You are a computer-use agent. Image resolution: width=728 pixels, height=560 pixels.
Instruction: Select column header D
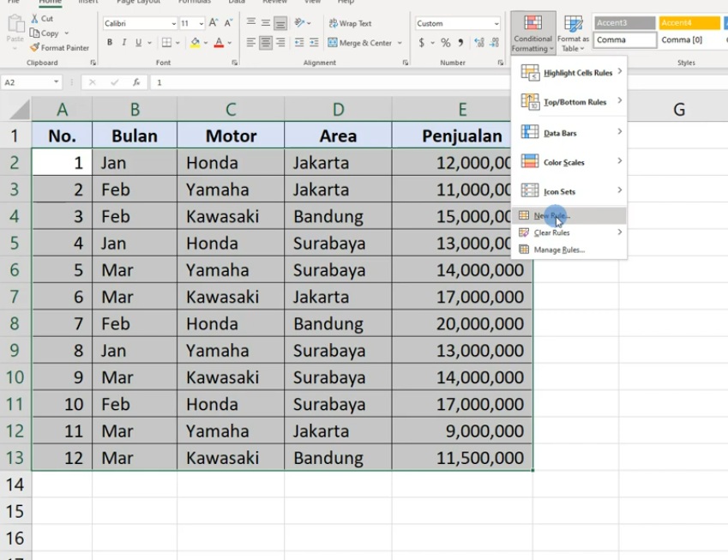[x=338, y=110]
